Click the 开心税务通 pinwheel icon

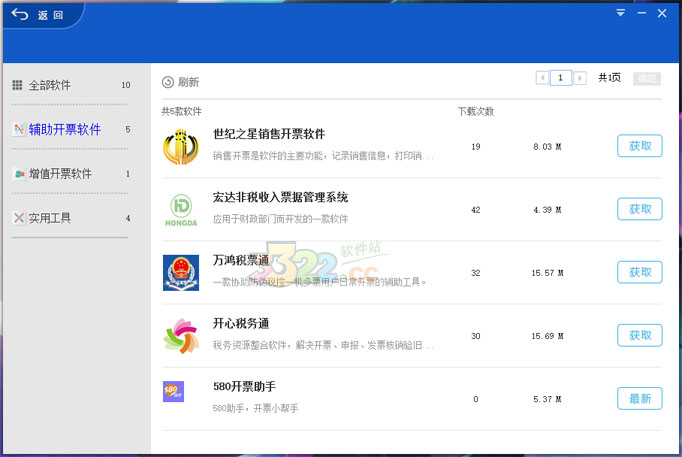(181, 336)
